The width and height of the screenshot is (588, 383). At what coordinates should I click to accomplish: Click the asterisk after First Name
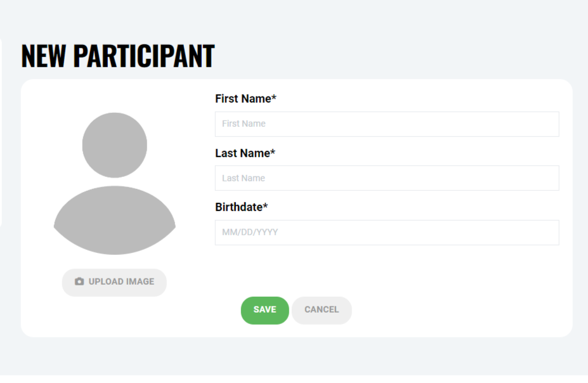pos(274,98)
